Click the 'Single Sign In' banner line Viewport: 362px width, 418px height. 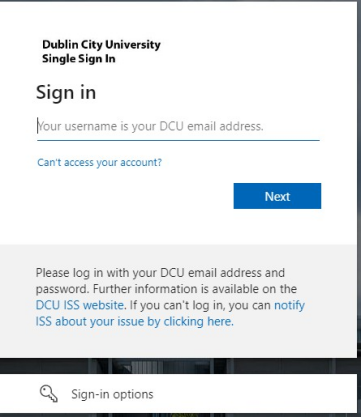click(79, 59)
